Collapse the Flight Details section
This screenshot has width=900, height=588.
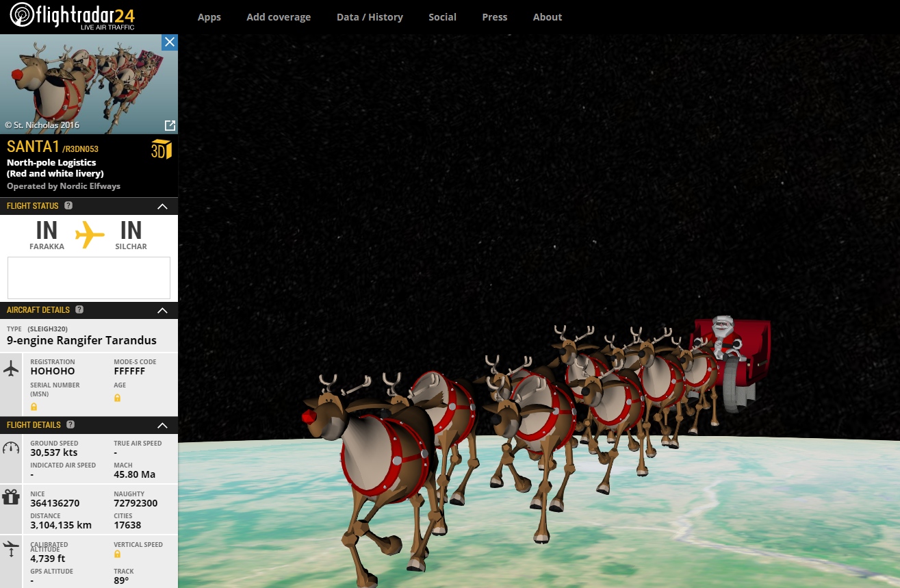point(162,425)
